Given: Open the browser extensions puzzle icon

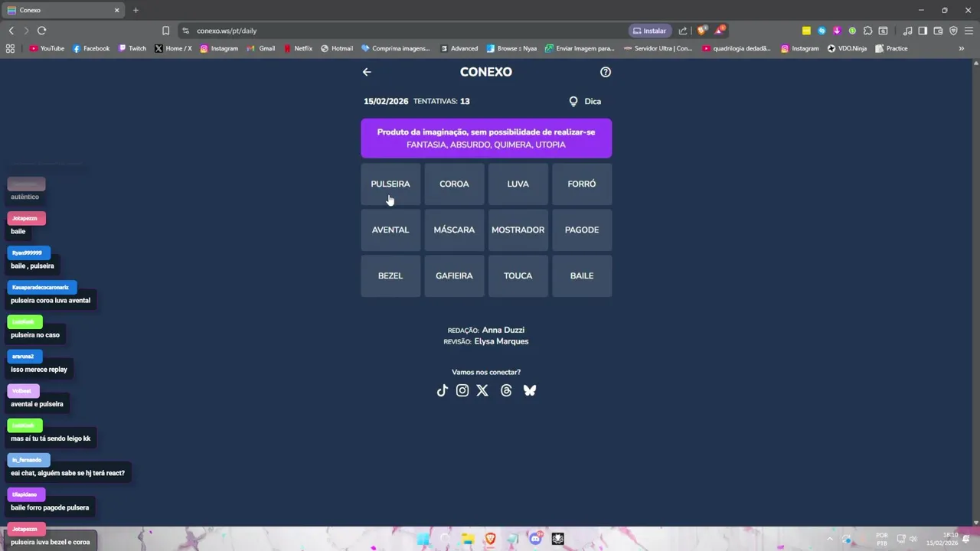Looking at the screenshot, I should click(867, 31).
